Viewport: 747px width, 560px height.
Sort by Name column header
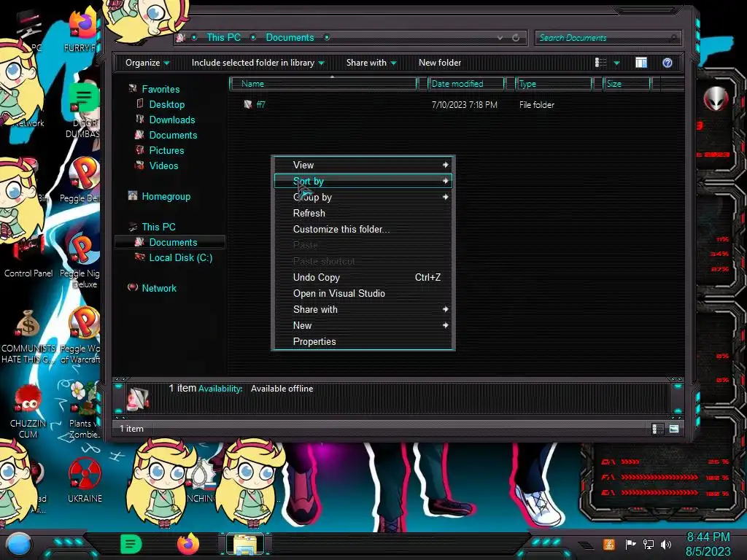[x=323, y=84]
